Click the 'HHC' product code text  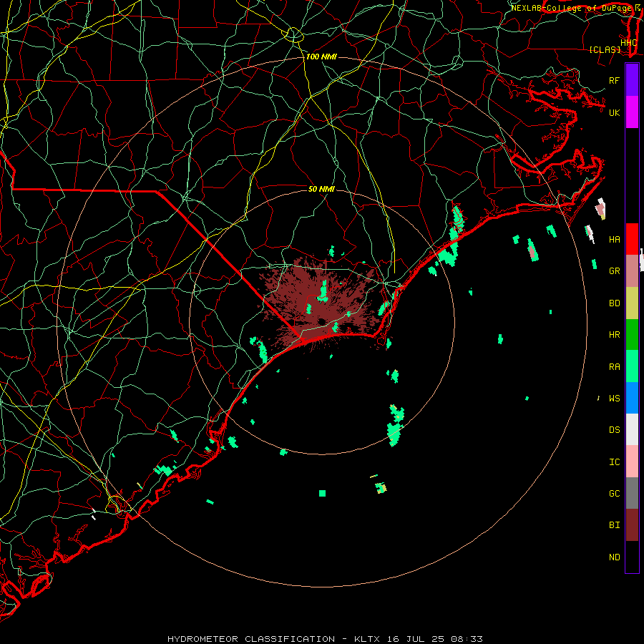click(628, 43)
